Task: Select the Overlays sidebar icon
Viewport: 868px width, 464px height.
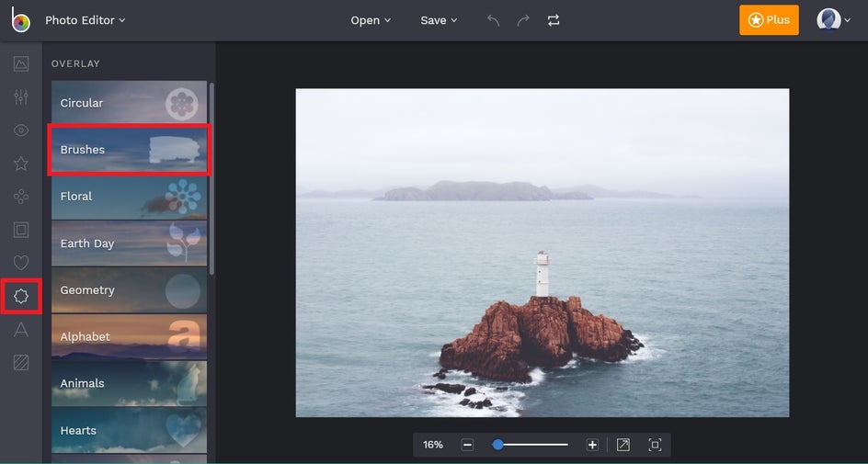Action: [21, 296]
